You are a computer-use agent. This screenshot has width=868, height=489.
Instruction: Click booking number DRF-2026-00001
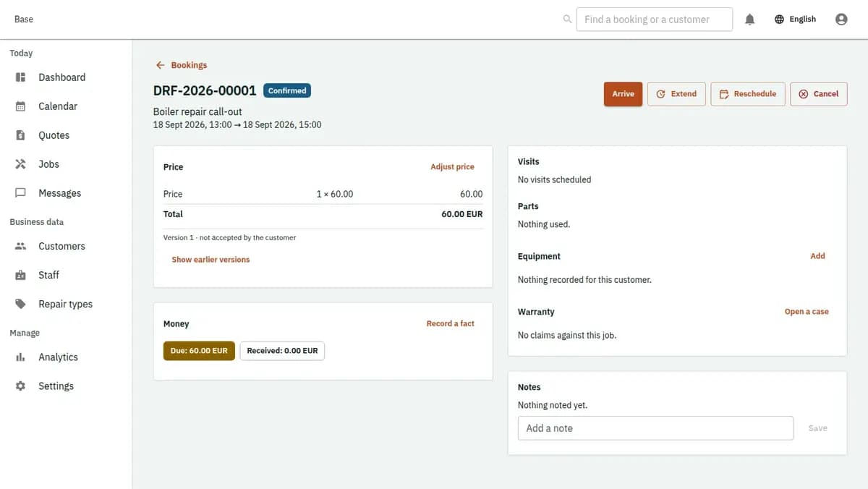[x=205, y=91]
